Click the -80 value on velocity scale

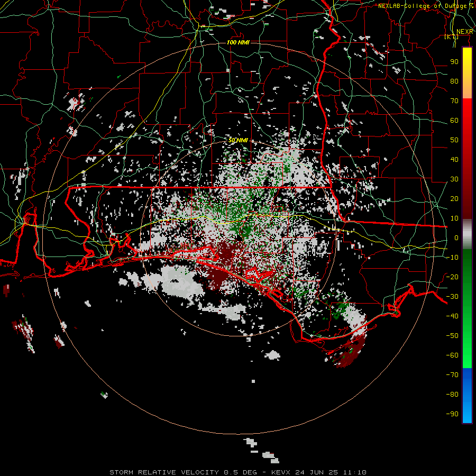pos(452,395)
